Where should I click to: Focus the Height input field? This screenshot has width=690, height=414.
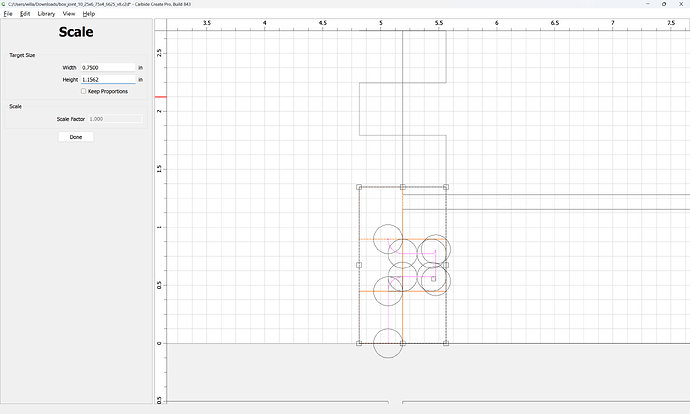(x=108, y=80)
